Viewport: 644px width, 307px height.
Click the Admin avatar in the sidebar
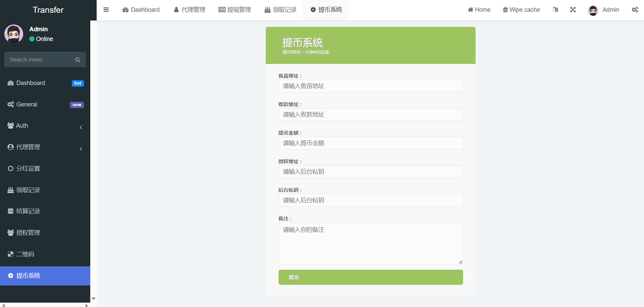[14, 34]
